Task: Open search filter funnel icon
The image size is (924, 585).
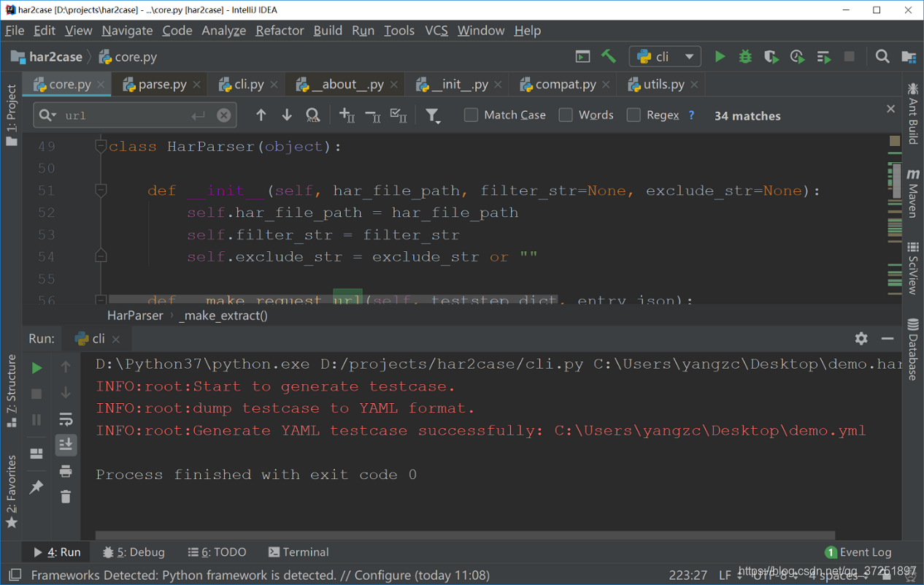Action: pos(433,115)
